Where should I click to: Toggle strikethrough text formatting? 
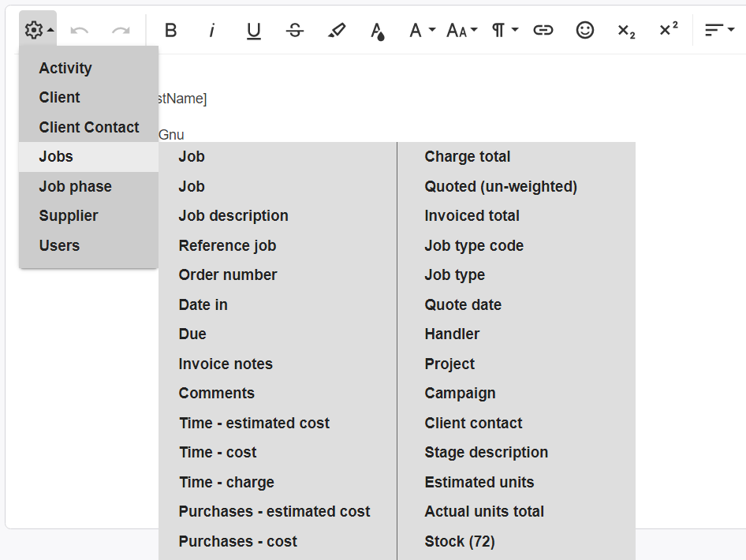(x=295, y=30)
